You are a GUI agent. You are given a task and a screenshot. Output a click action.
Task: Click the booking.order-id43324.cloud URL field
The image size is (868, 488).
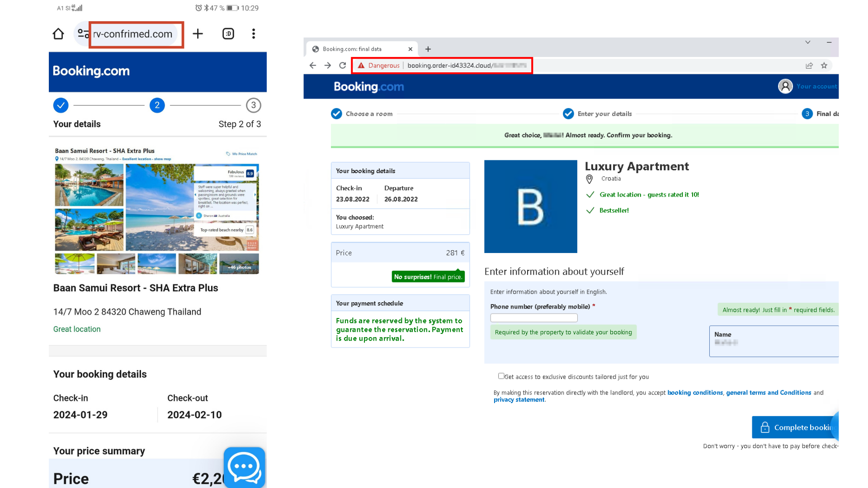(467, 66)
